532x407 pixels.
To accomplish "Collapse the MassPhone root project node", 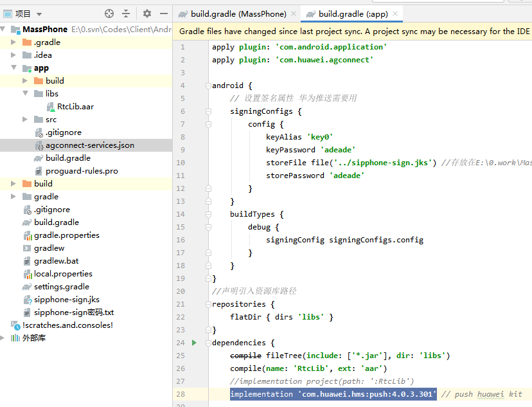I will (3, 29).
